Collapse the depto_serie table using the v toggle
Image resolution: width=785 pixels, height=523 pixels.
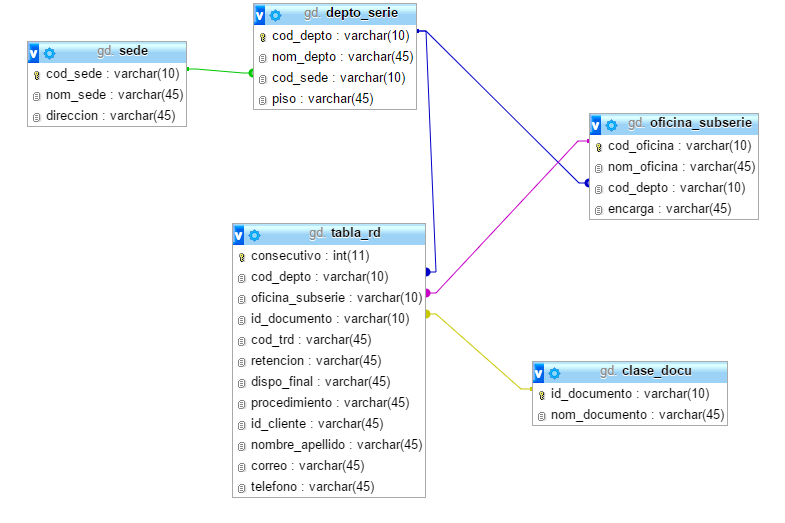[260, 15]
